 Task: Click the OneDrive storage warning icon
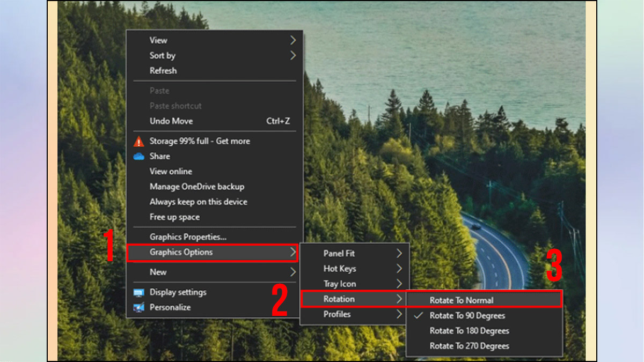click(139, 141)
